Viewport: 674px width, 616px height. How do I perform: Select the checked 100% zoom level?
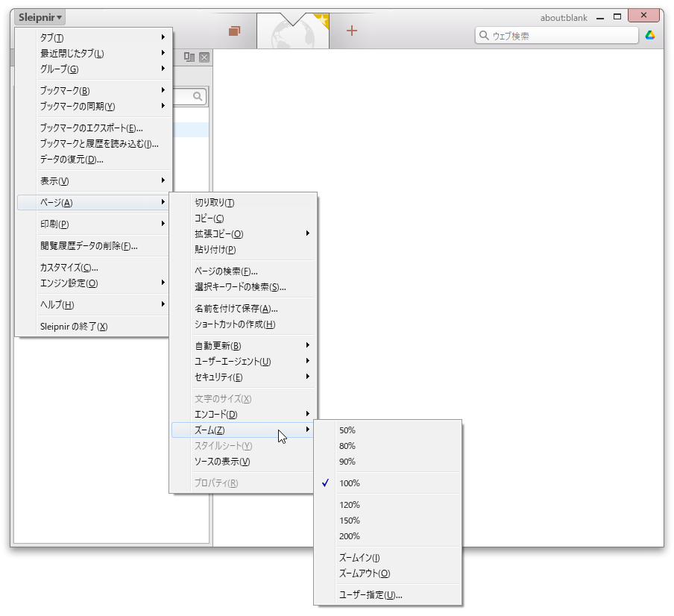388,483
